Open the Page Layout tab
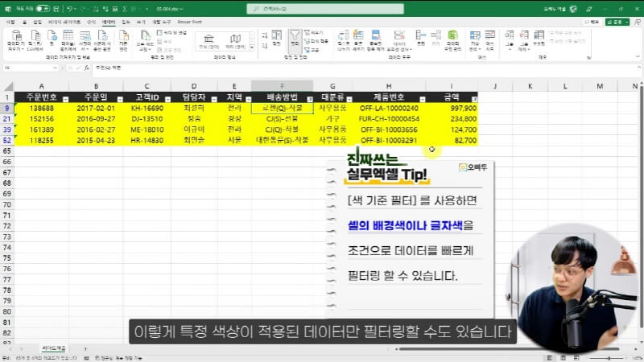This screenshot has height=362, width=644. click(x=64, y=22)
